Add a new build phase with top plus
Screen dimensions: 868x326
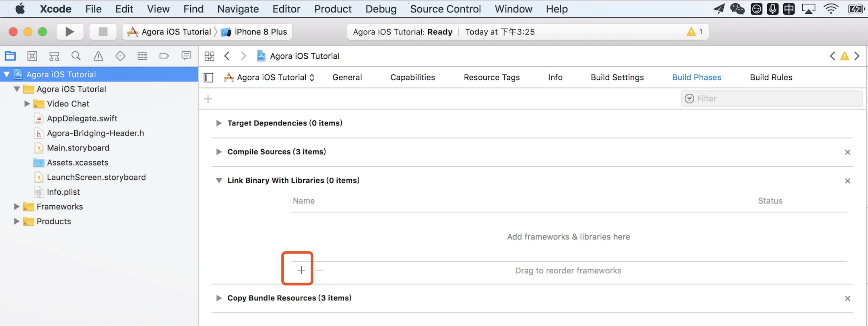(x=208, y=99)
